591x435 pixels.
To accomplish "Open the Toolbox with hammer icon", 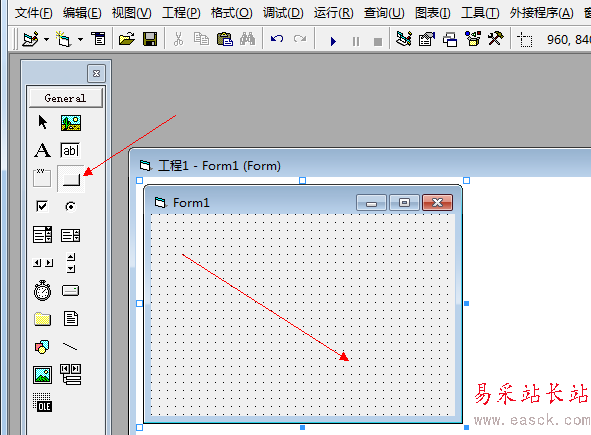I will tap(496, 39).
